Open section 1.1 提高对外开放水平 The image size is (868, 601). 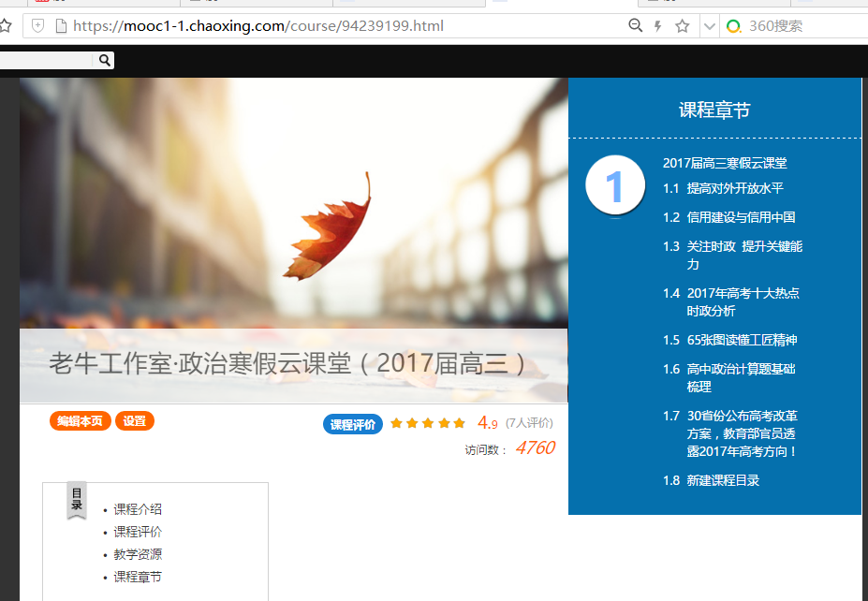pyautogui.click(x=723, y=189)
